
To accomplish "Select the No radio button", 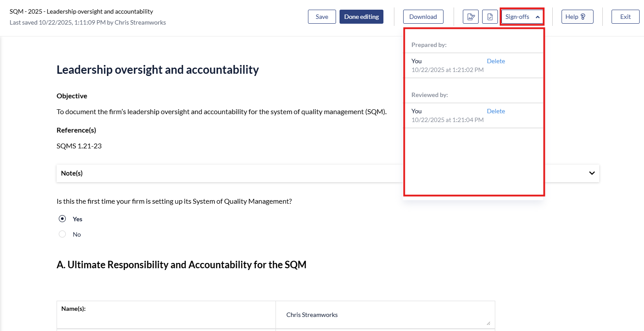I will pos(62,234).
